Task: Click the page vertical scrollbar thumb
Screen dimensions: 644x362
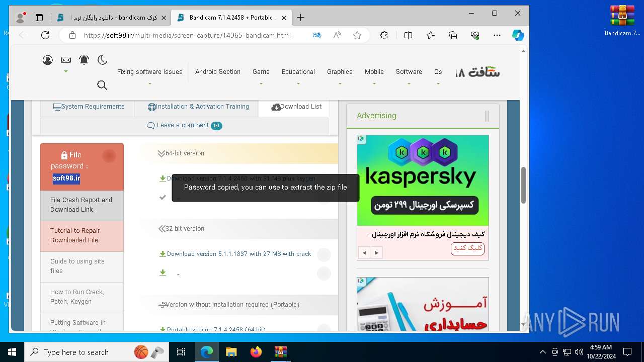Action: point(523,185)
